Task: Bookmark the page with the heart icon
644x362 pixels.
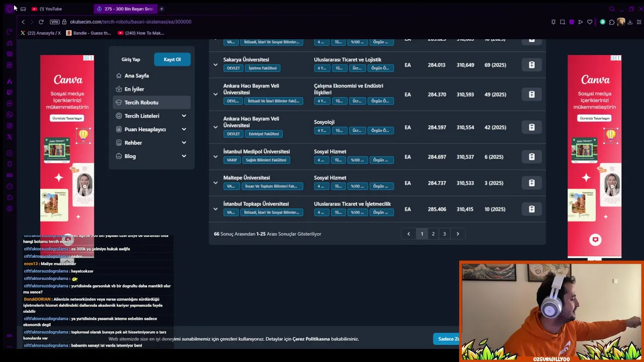Action: [x=589, y=22]
